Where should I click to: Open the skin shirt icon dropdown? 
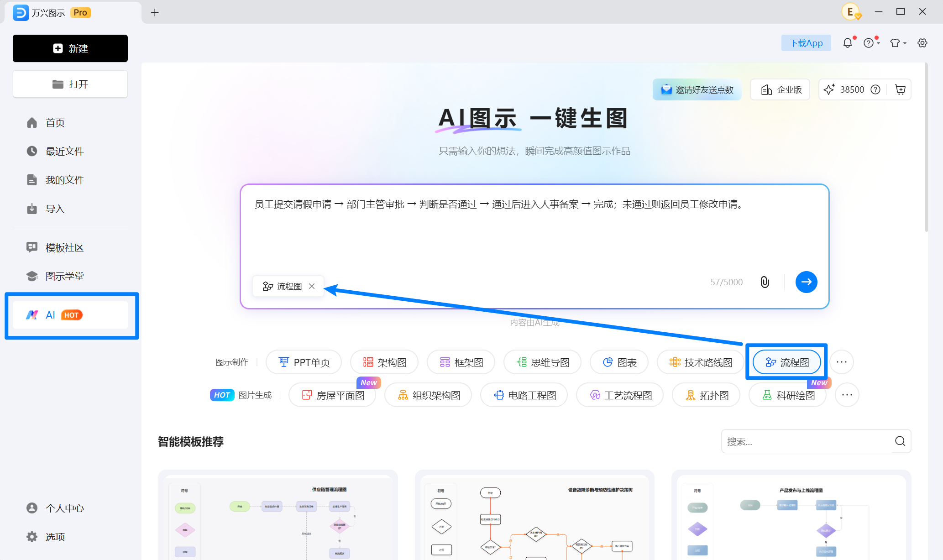[x=898, y=43]
